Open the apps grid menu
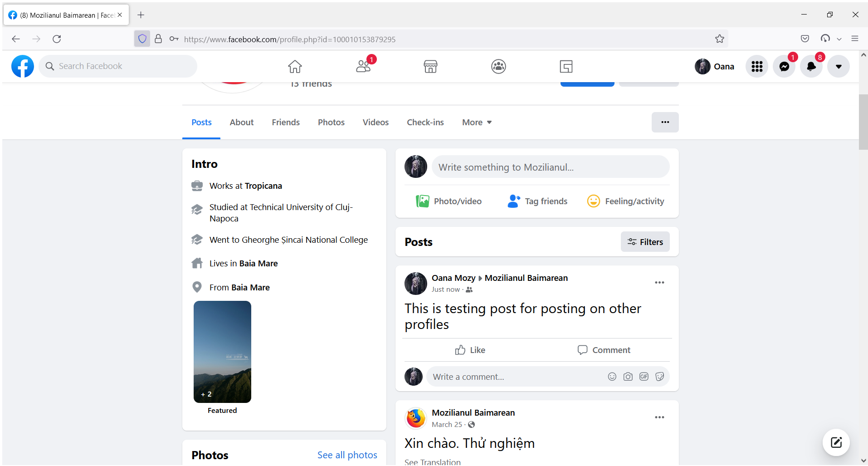The height and width of the screenshot is (466, 868). (x=756, y=66)
